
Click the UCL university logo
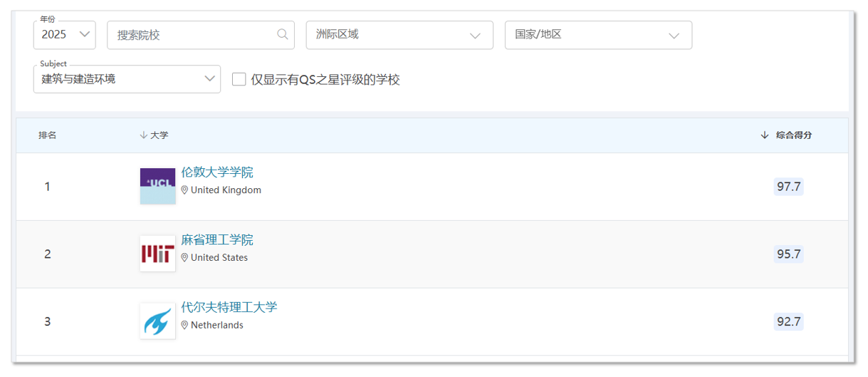[157, 186]
